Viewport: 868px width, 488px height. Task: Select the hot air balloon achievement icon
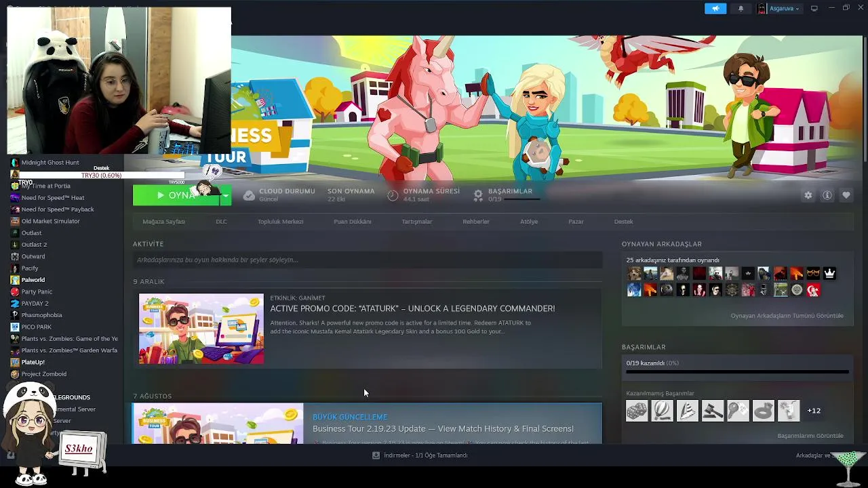[662, 411]
